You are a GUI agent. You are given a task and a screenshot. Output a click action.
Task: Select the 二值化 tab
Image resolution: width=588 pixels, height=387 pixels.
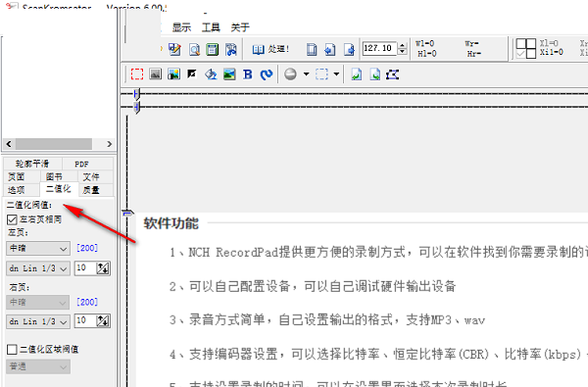(59, 189)
